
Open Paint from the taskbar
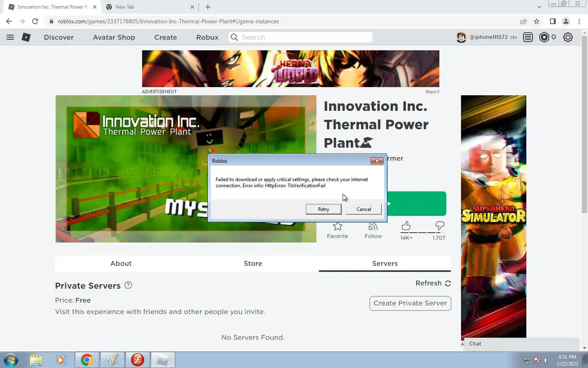(112, 360)
